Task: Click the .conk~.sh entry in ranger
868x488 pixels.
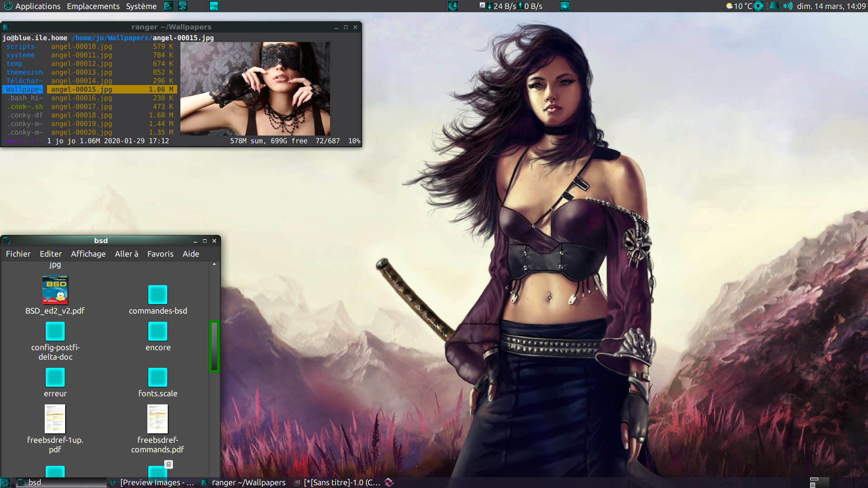Action: point(24,107)
